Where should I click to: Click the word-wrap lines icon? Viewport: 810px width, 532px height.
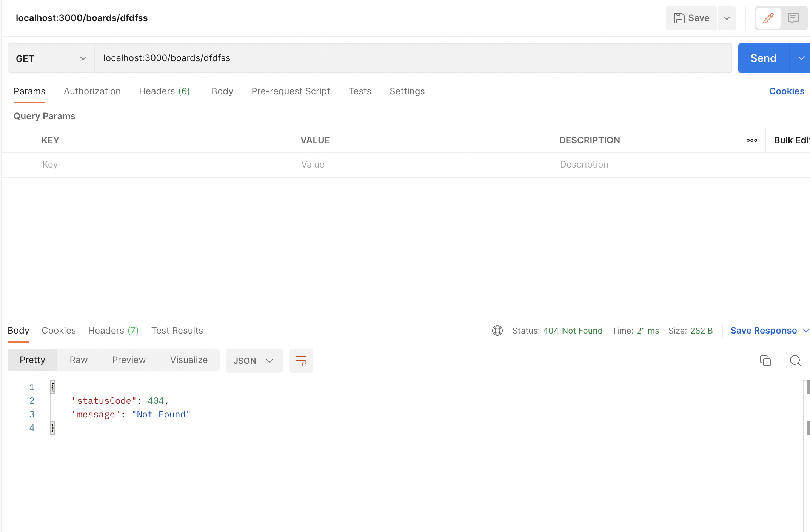301,361
